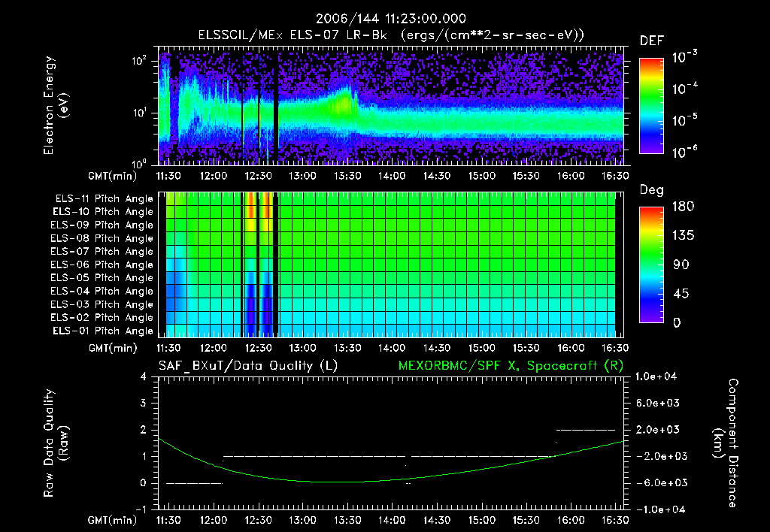Click the 10^-6 DEF scale value
This screenshot has height=532, width=770.
click(684, 152)
